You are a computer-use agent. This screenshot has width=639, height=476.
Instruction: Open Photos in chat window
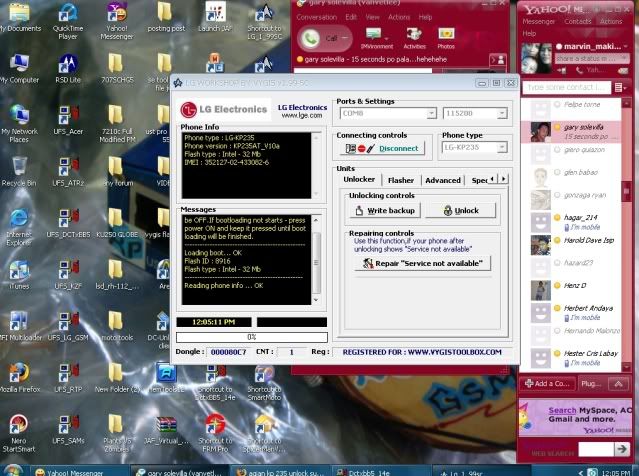pyautogui.click(x=446, y=39)
